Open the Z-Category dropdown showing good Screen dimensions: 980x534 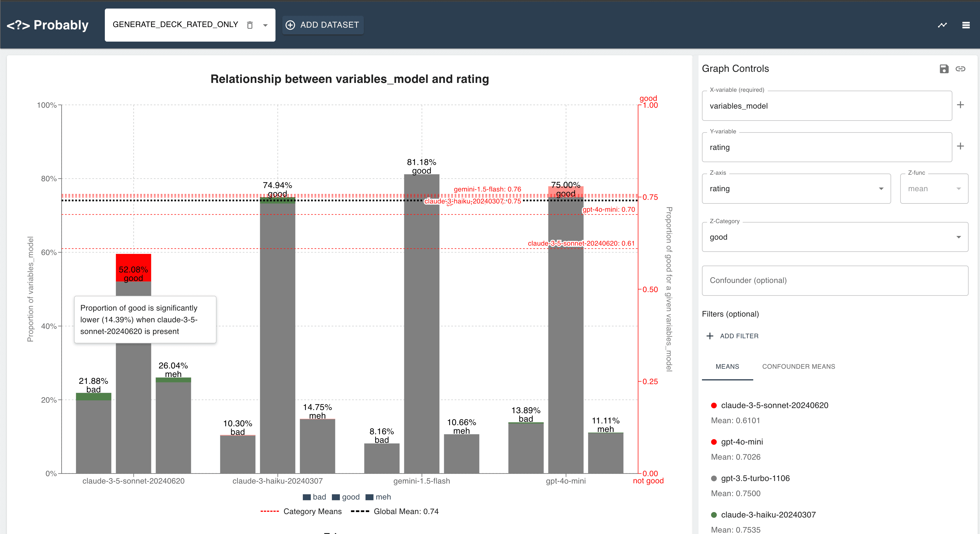[835, 237]
